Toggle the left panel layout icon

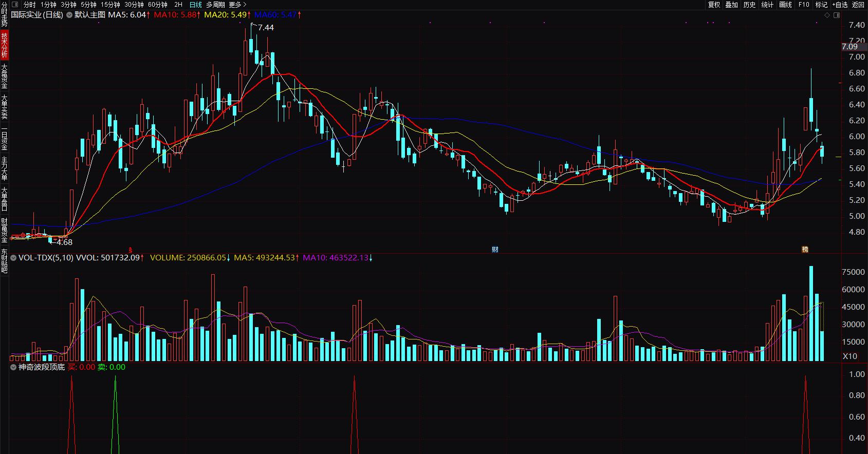point(14,5)
